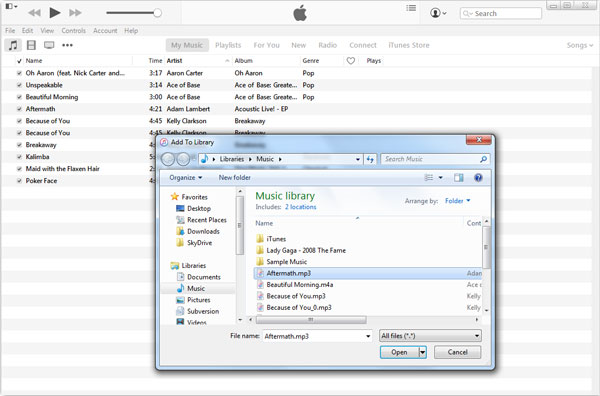Select the Beautiful Morning.m4a file
This screenshot has height=396, width=600.
point(294,285)
